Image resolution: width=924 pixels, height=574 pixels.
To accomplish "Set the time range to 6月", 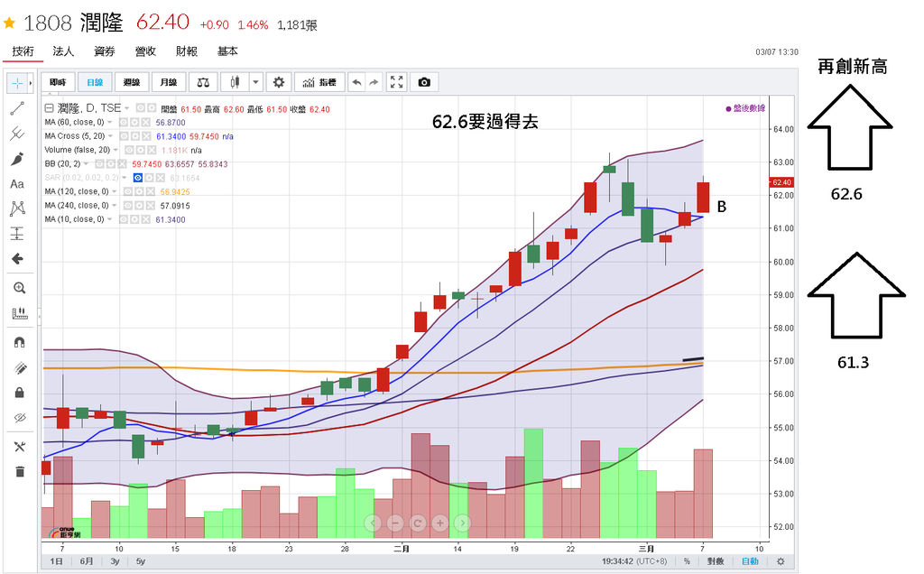I will [87, 561].
